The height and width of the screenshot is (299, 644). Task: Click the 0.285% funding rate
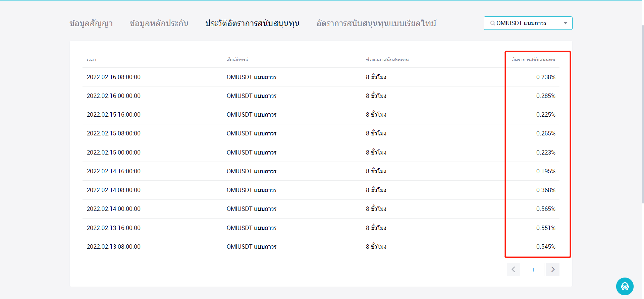click(546, 96)
